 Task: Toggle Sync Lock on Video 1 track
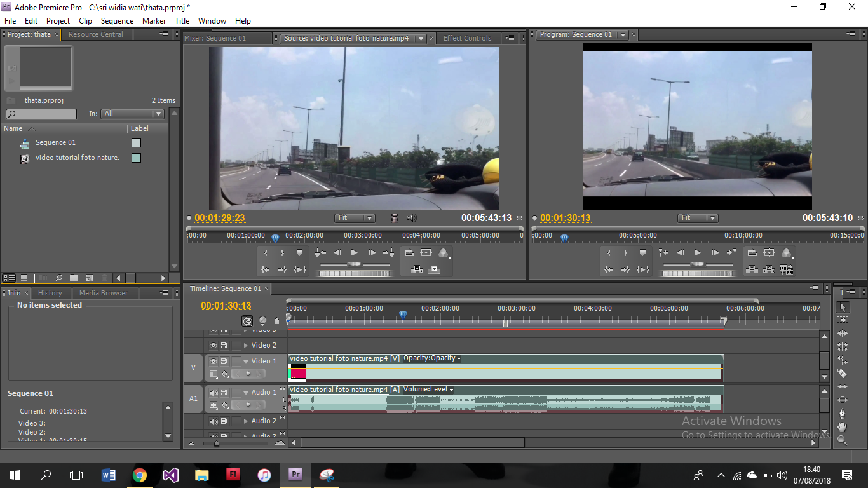(224, 361)
